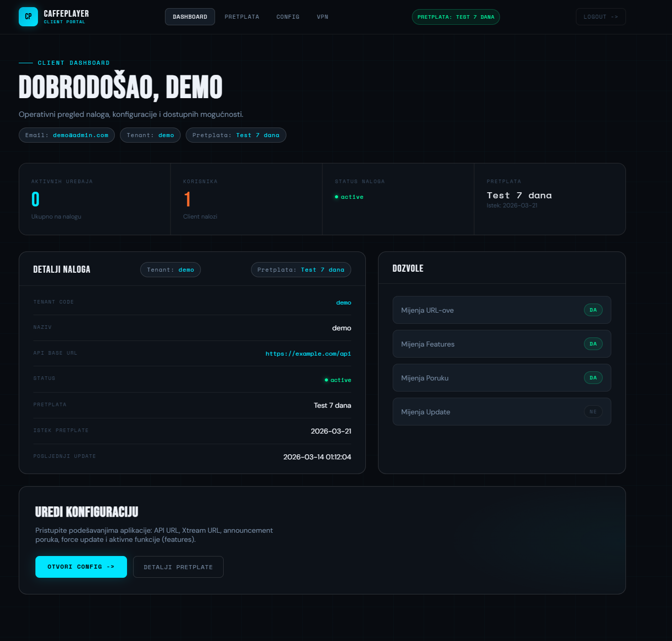Click the active devices count 0

click(35, 199)
